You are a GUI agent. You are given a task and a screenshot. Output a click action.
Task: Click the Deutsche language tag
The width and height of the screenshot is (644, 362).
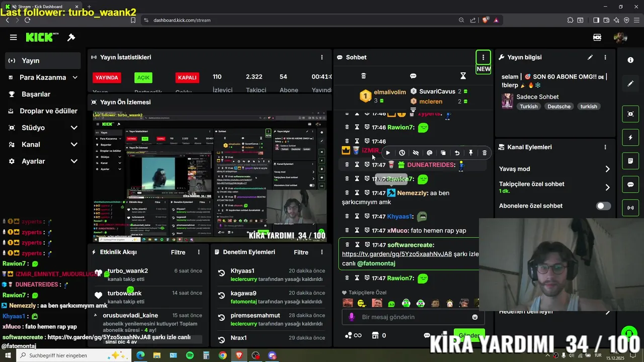click(x=559, y=107)
